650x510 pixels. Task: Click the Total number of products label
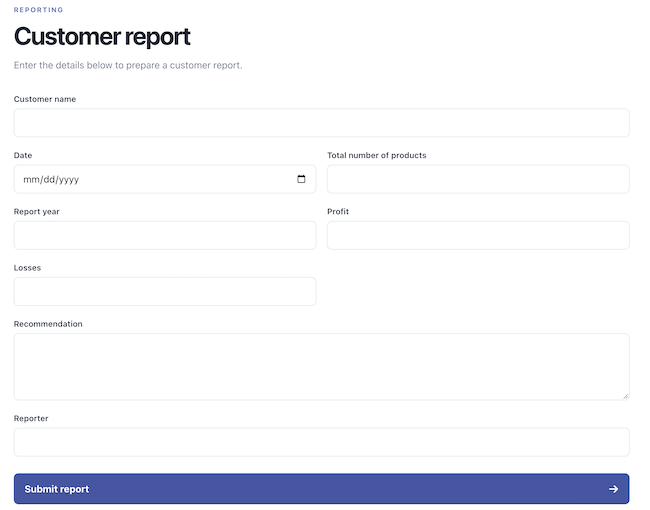(x=377, y=155)
